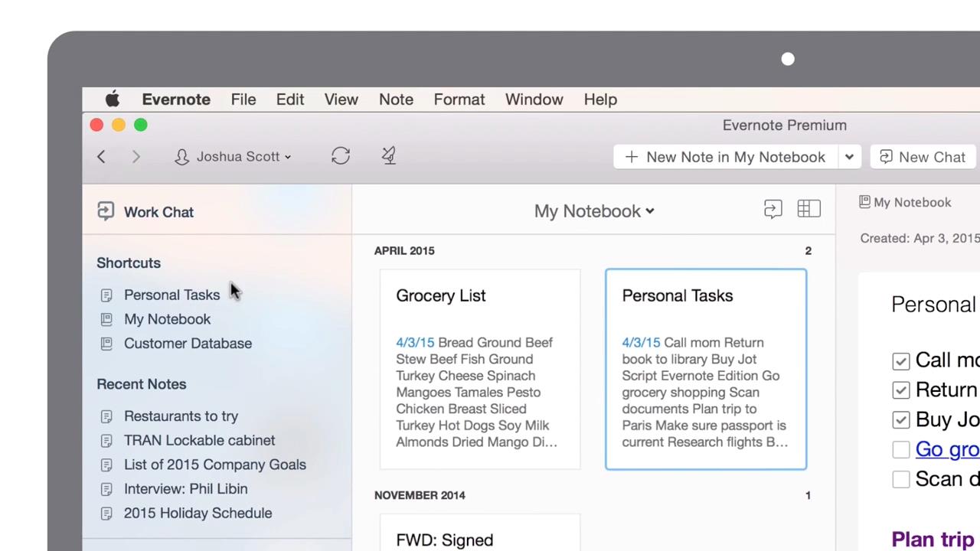Open the View menu
This screenshot has width=980, height=551.
tap(341, 99)
